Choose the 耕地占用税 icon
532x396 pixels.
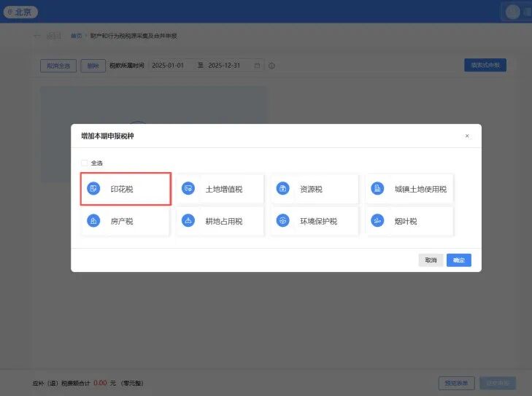point(188,221)
